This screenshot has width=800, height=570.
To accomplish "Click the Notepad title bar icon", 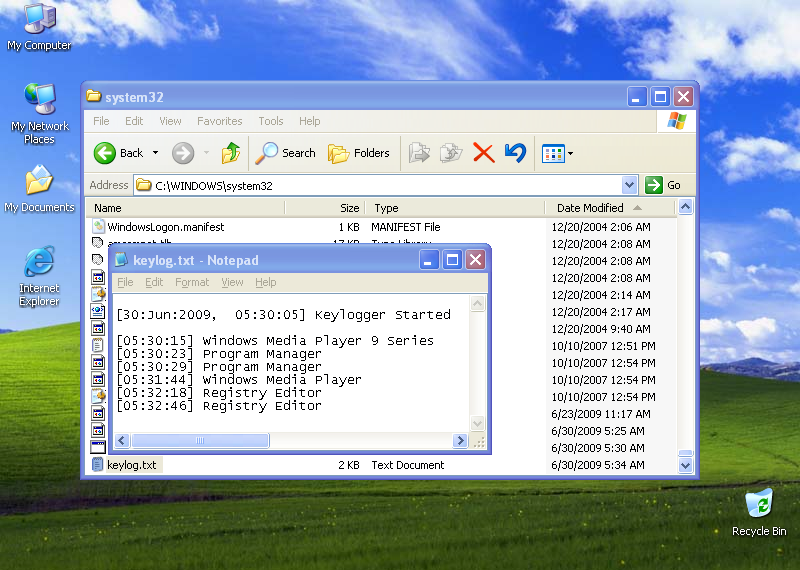I will tap(121, 260).
